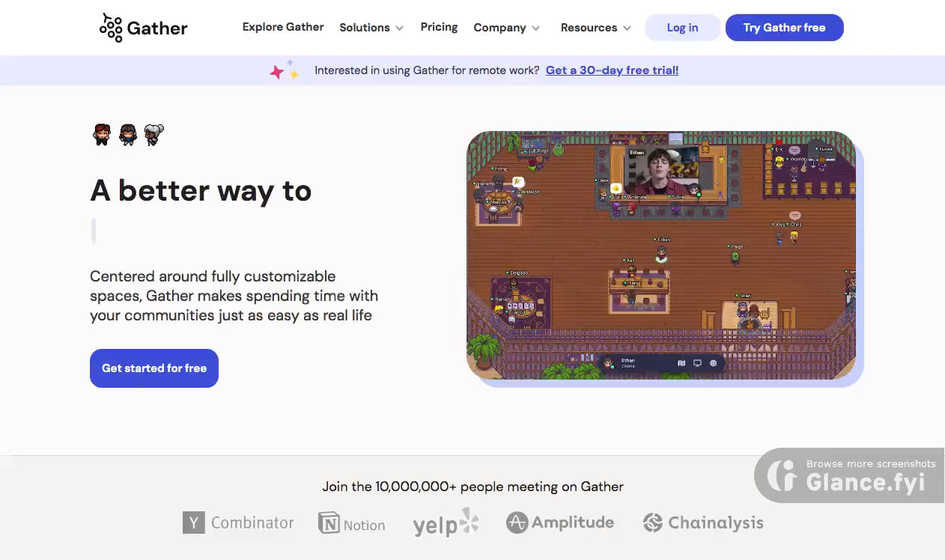Expand the Company dropdown chevron
This screenshot has width=945, height=560.
coord(536,28)
